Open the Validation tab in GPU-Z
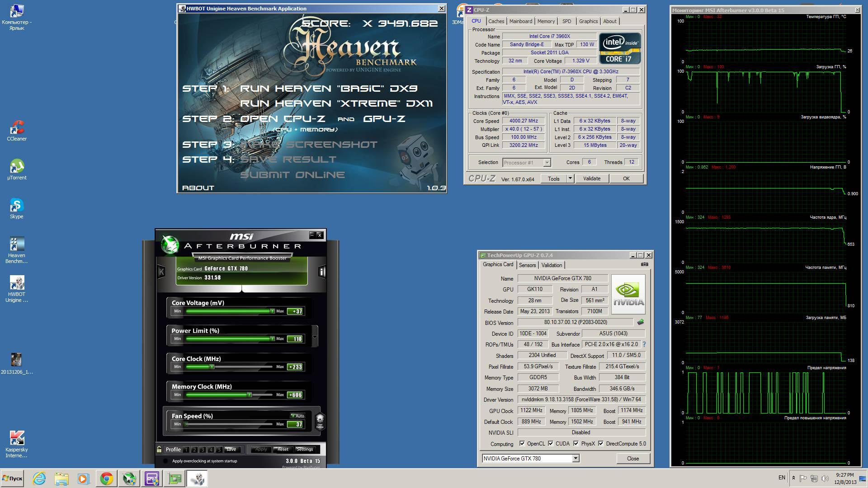 pos(552,265)
